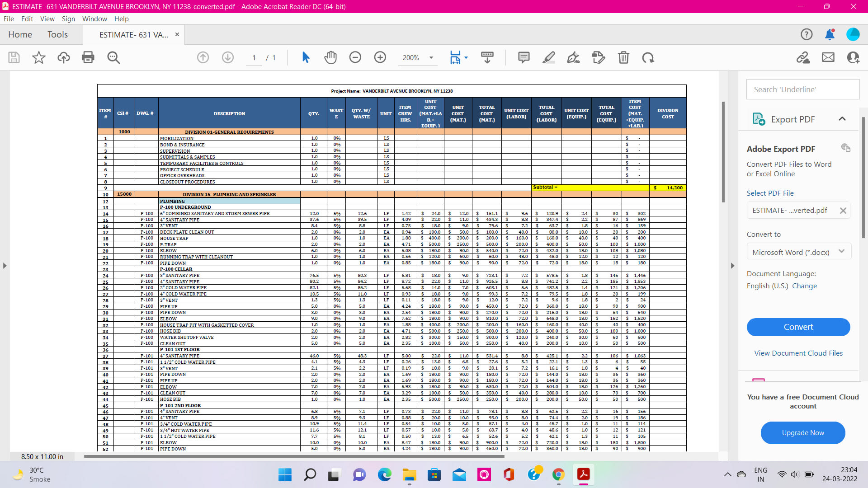Add a sticky note comment
The height and width of the screenshot is (488, 868).
[524, 57]
